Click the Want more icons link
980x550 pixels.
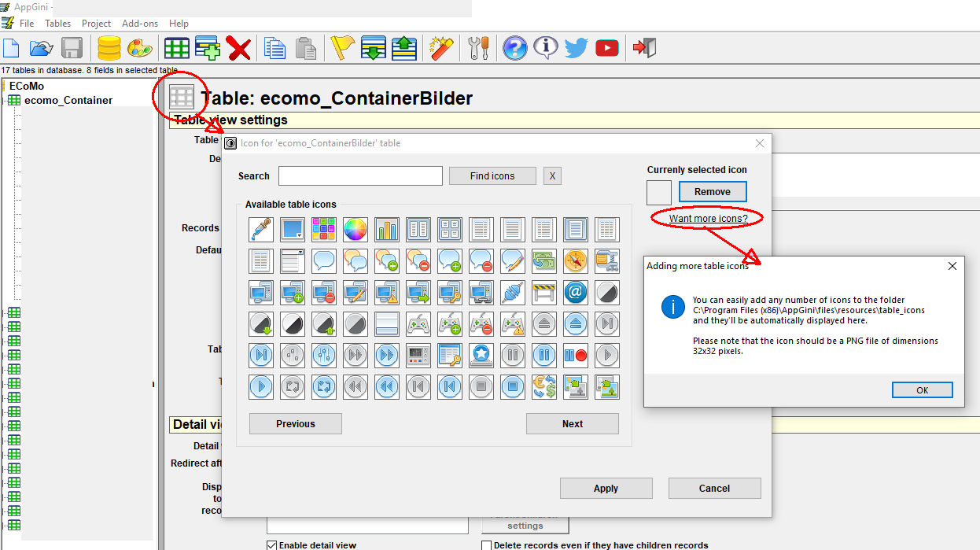click(x=709, y=218)
